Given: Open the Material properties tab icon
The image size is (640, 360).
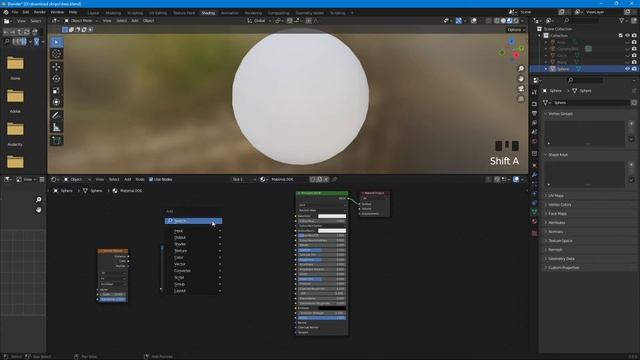Looking at the screenshot, I should (534, 221).
